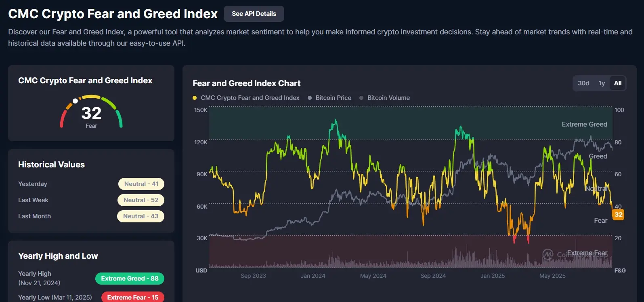The height and width of the screenshot is (302, 644).
Task: Toggle Bitcoin Volume series legend
Action: tap(388, 98)
